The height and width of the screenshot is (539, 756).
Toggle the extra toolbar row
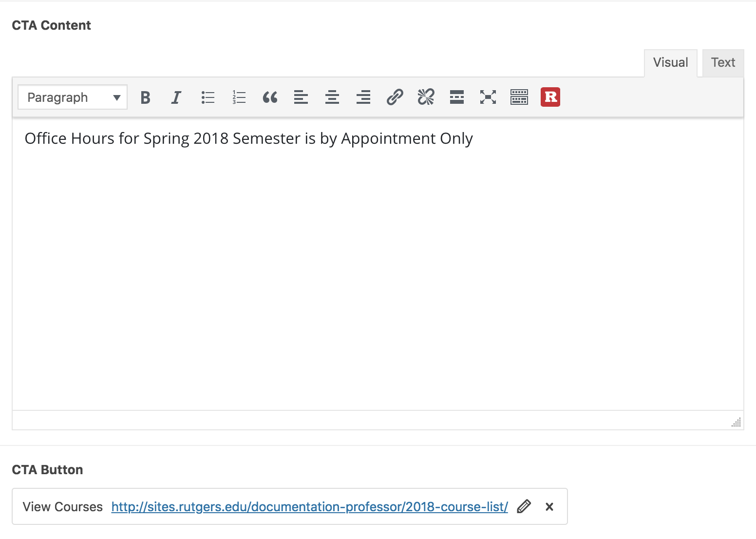click(x=519, y=97)
